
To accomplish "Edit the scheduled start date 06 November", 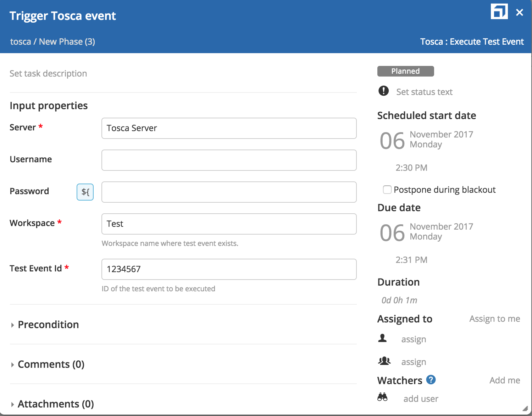I will tap(426, 140).
